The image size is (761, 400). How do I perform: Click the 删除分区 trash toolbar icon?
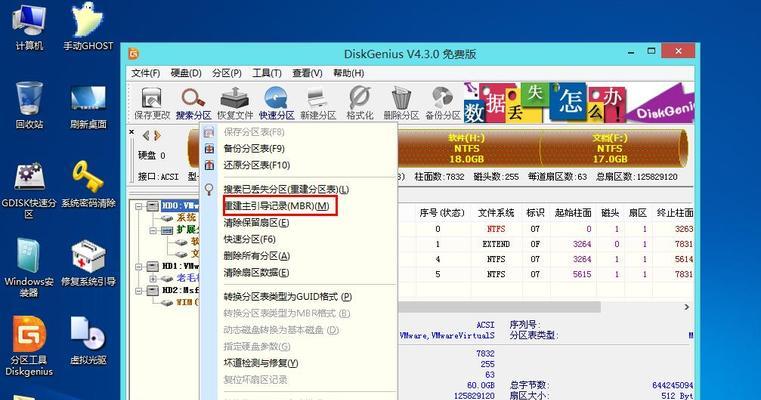point(401,103)
